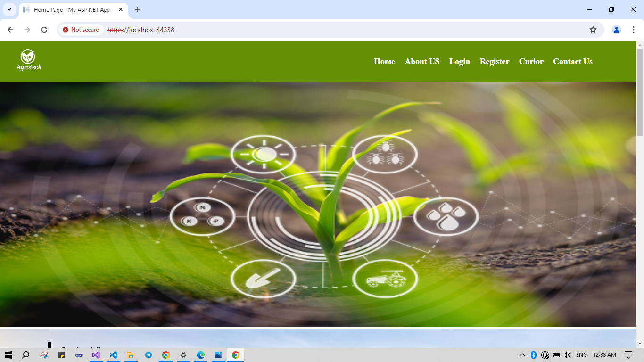Open Telegram from the taskbar

click(x=149, y=355)
